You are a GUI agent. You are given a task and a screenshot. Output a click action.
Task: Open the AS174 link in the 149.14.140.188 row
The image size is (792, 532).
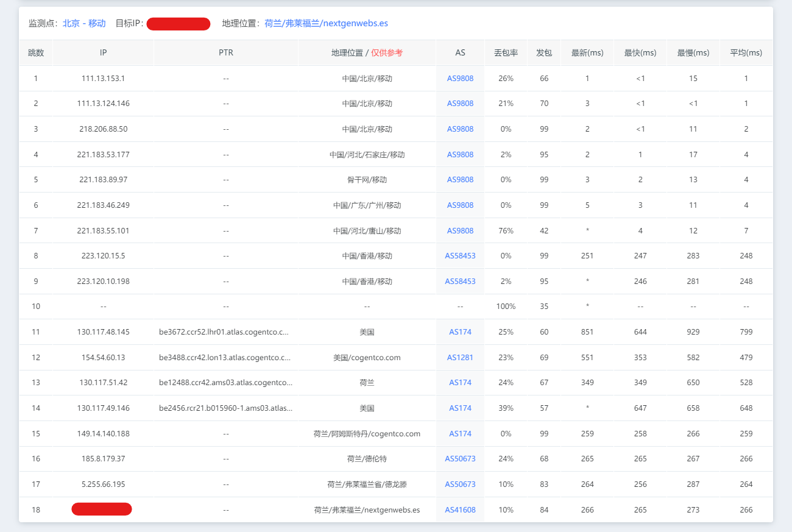pyautogui.click(x=460, y=434)
